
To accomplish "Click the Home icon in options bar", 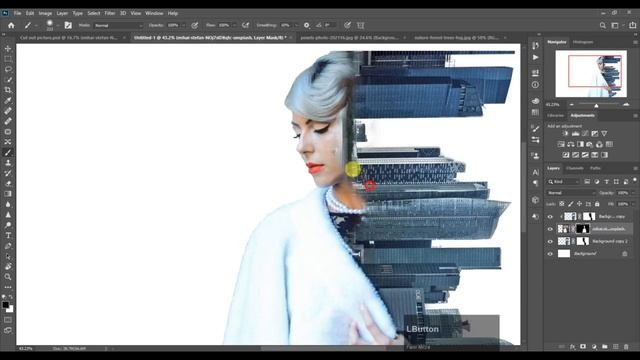I will (x=11, y=25).
